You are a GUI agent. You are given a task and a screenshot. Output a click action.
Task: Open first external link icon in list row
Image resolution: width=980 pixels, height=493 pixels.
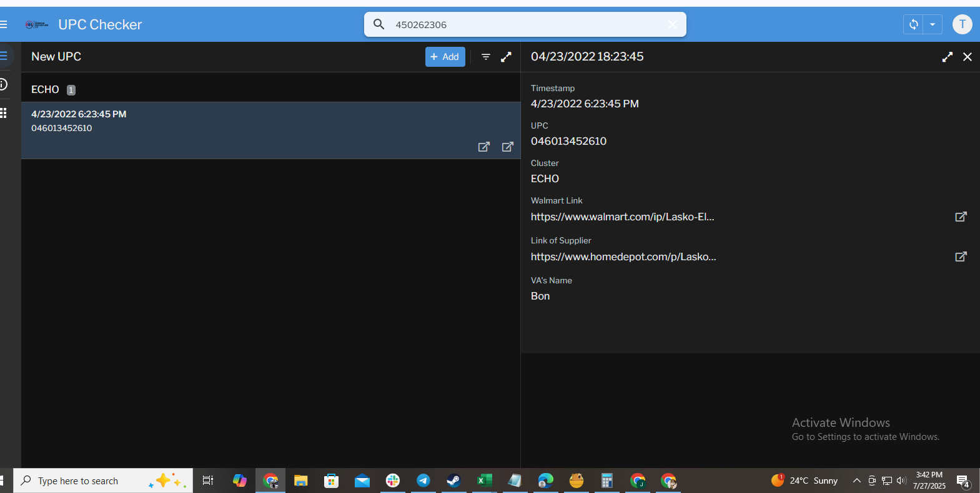coord(483,147)
